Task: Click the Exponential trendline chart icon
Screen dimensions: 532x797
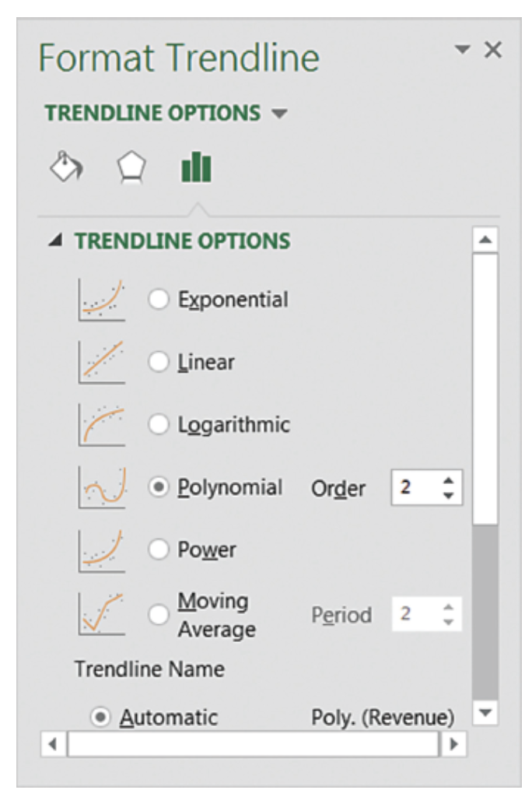Action: 102,300
